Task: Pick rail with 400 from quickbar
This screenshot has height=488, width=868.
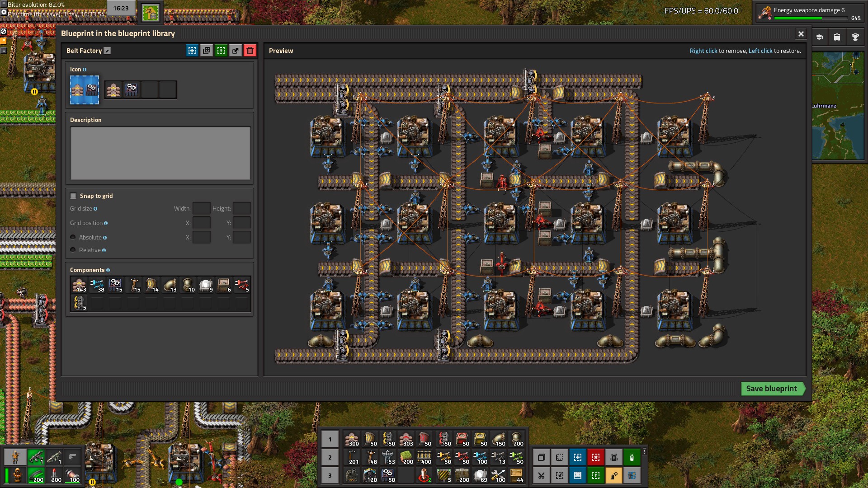Action: (424, 457)
